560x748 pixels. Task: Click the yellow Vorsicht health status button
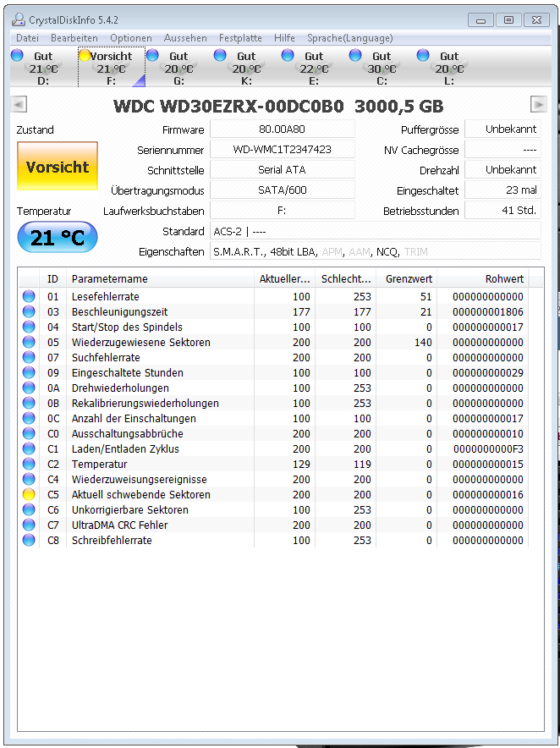point(58,167)
